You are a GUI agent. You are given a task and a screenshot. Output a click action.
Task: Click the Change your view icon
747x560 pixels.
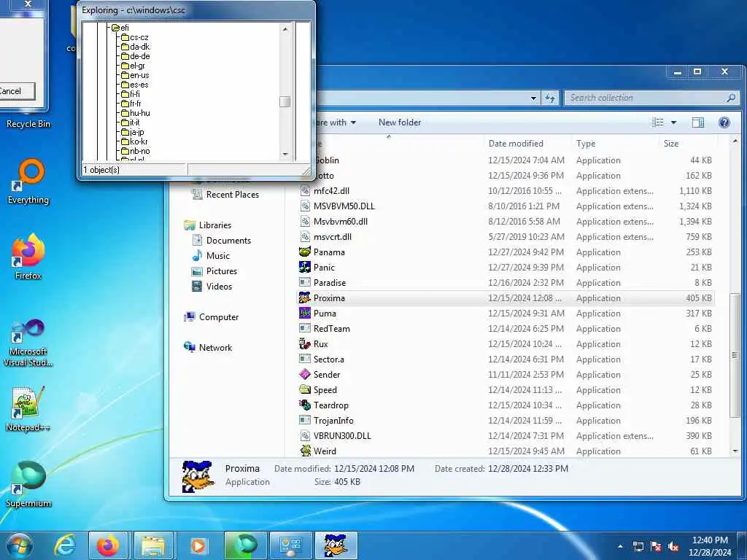point(658,122)
